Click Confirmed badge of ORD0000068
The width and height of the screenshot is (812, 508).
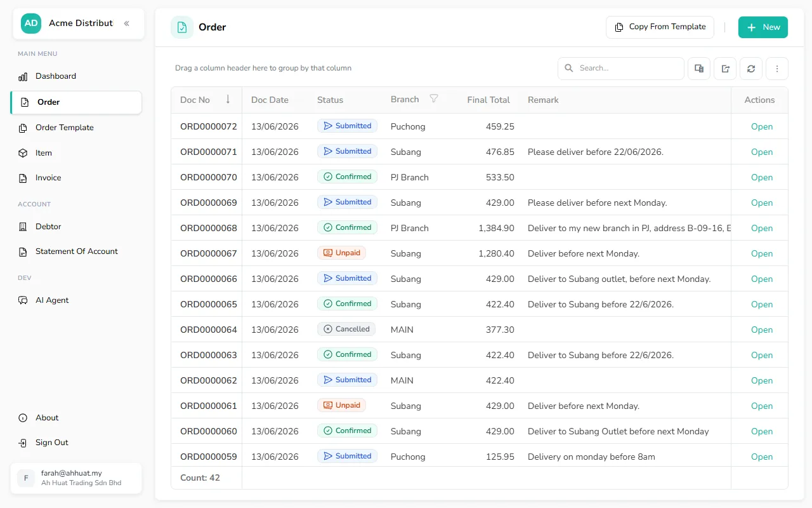tap(347, 227)
